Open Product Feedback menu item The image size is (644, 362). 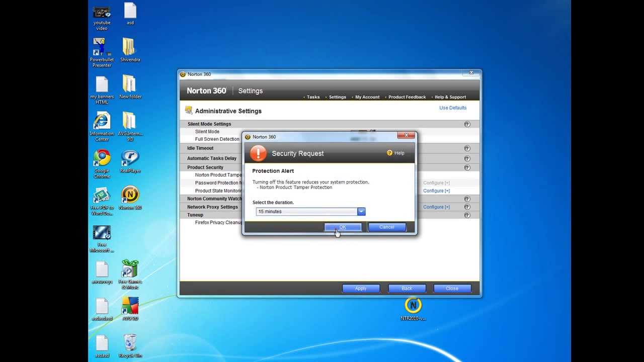(x=407, y=97)
